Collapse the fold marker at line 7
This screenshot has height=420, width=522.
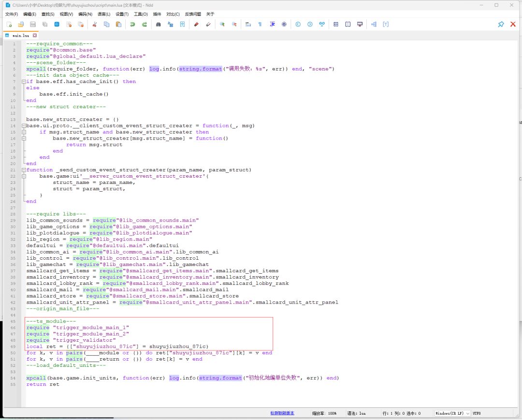pyautogui.click(x=24, y=82)
